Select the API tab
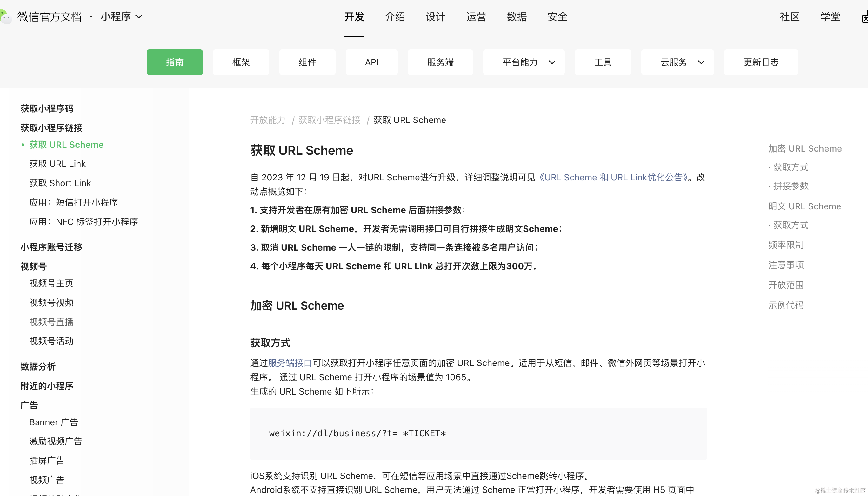Image resolution: width=868 pixels, height=496 pixels. [x=371, y=62]
